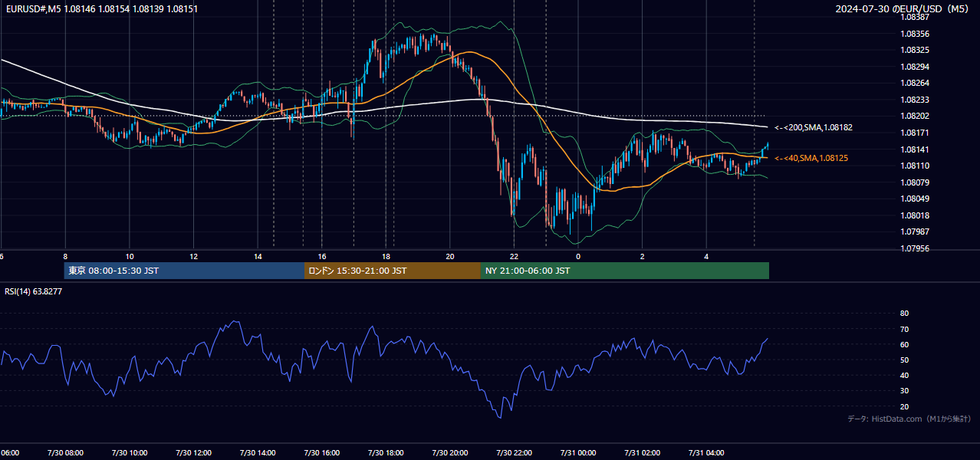
Task: Click hour tick 2 under price chart
Action: pyautogui.click(x=643, y=257)
